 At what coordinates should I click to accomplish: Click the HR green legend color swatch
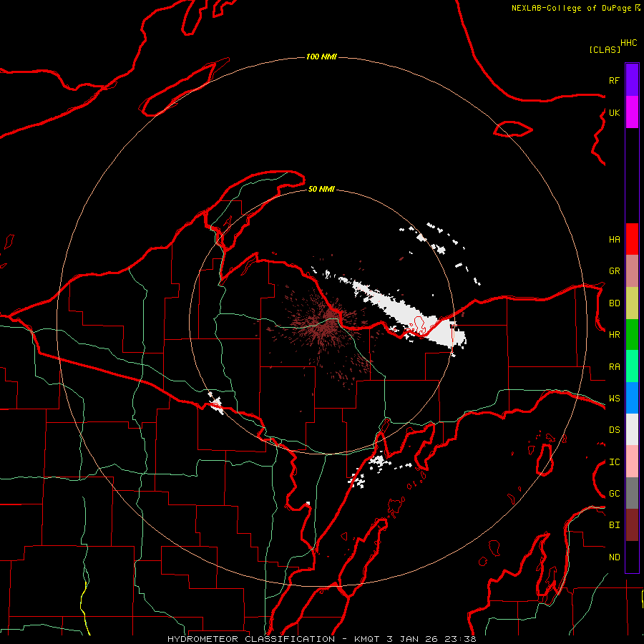click(x=632, y=335)
